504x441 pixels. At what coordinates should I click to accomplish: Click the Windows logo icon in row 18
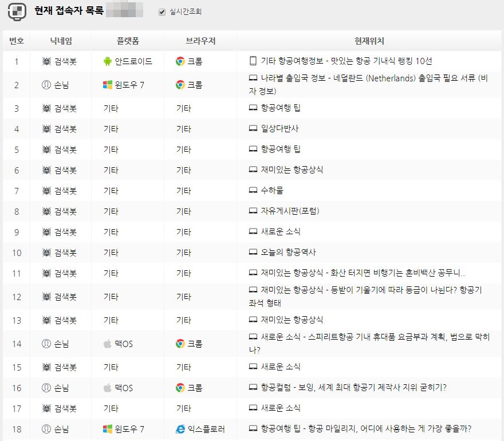(107, 429)
